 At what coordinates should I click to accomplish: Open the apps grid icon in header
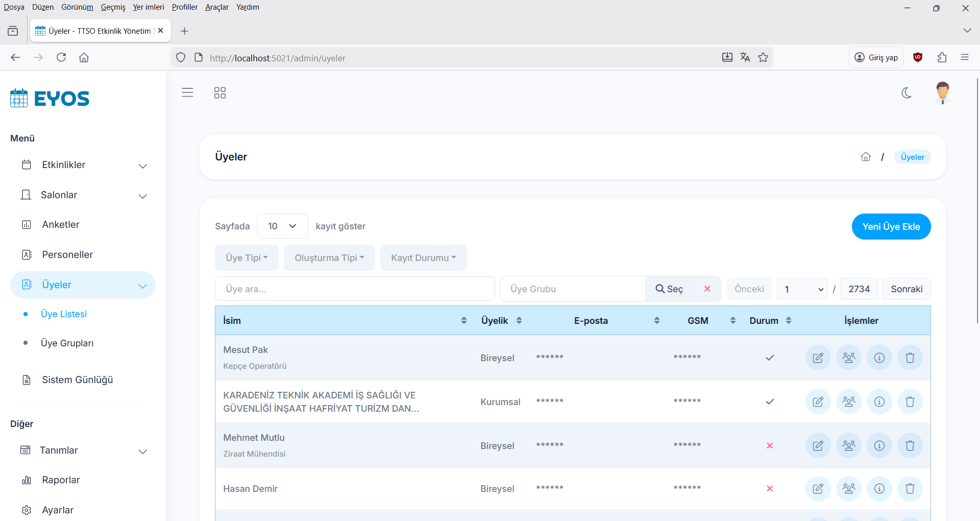click(219, 92)
